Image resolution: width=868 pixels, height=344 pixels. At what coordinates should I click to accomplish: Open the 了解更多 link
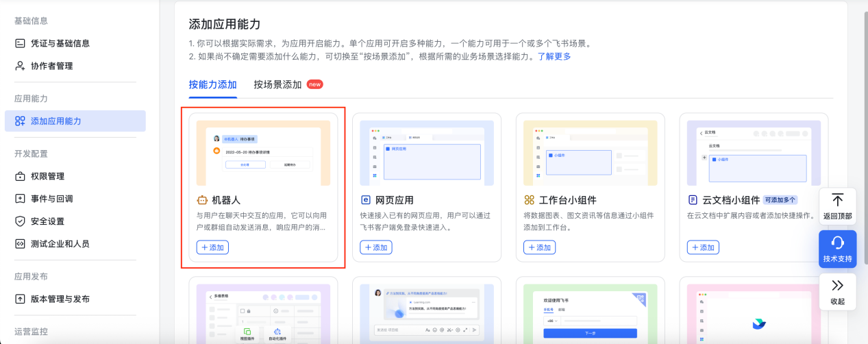pos(554,56)
